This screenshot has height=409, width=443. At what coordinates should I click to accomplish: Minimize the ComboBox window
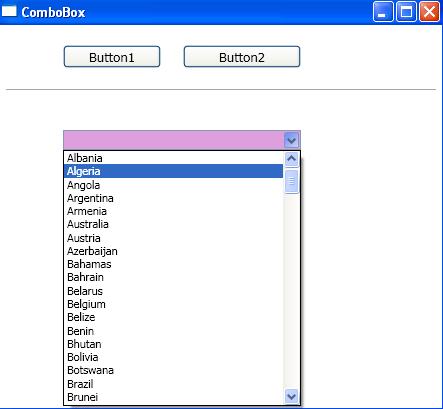[383, 12]
